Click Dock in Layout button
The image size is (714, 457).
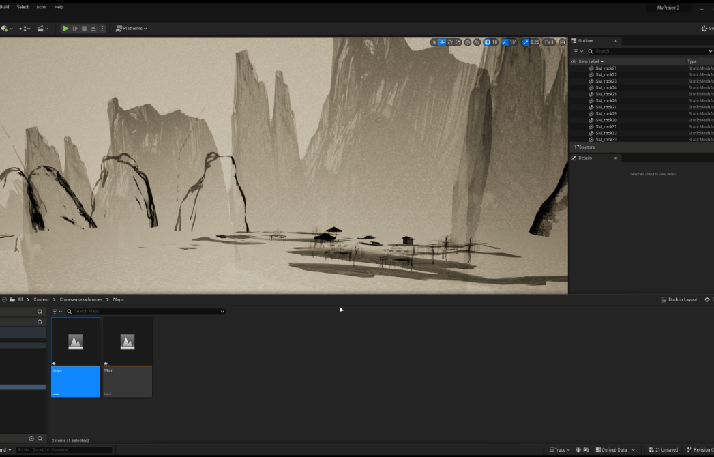pyautogui.click(x=679, y=300)
